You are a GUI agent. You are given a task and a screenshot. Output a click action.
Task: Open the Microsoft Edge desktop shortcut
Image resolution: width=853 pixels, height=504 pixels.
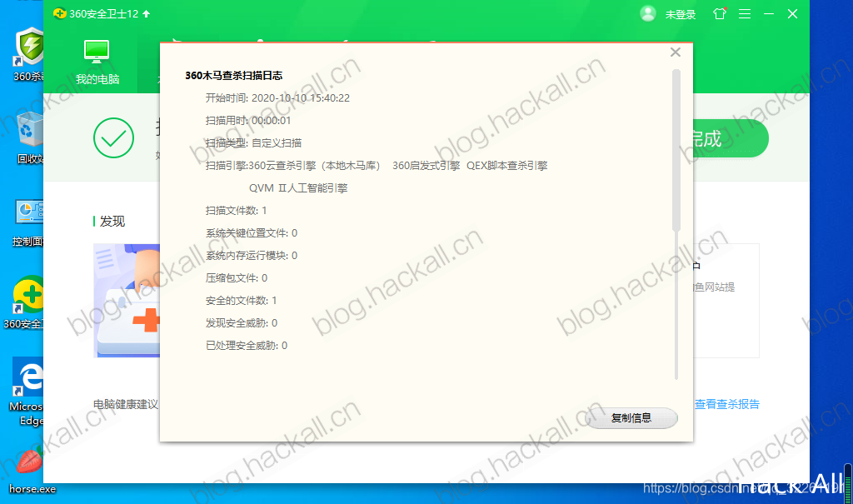(26, 392)
